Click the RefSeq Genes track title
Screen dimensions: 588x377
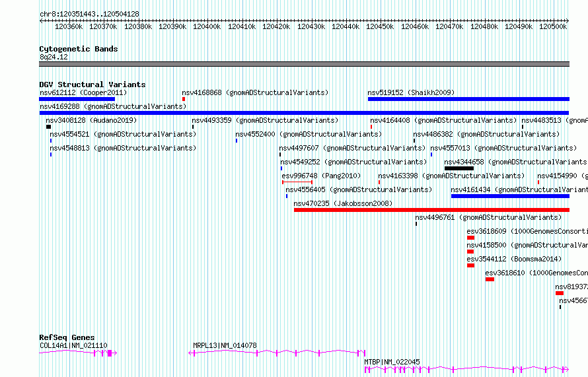67,337
